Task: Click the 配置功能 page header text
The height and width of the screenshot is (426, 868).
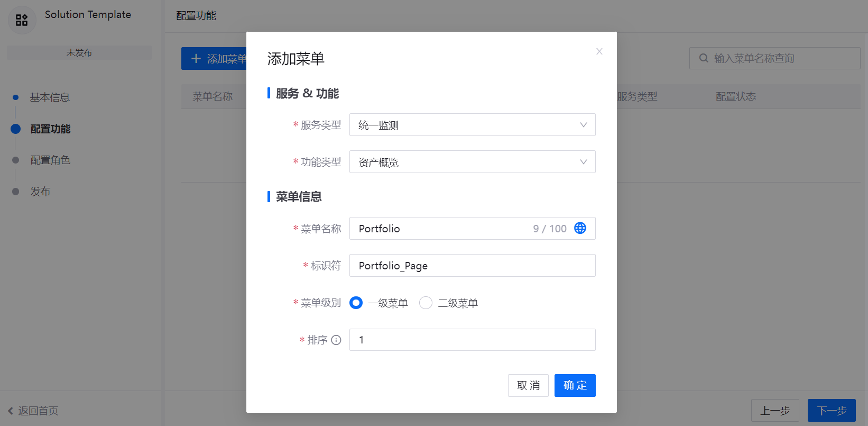Action: [196, 16]
